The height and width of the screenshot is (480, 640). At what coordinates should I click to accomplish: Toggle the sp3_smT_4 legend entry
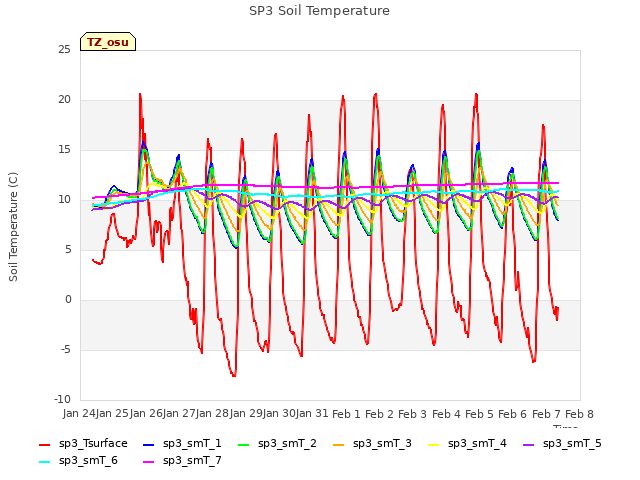click(467, 444)
